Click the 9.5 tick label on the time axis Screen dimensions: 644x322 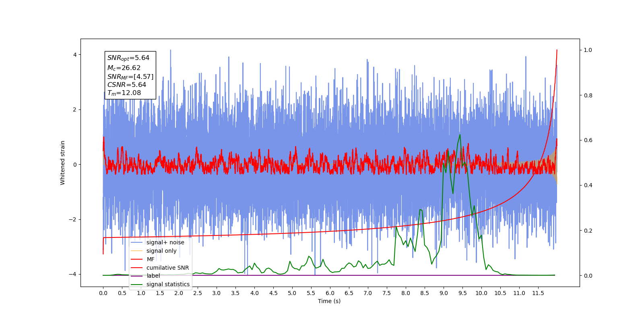(462, 293)
